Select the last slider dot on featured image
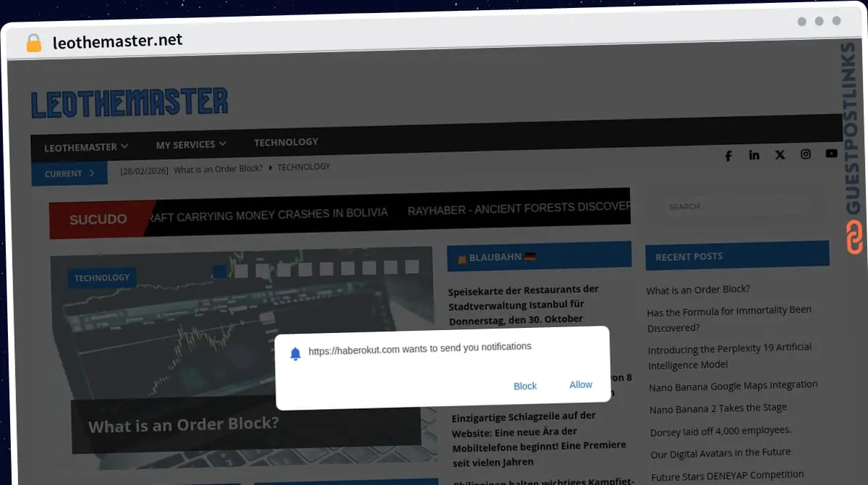This screenshot has width=868, height=485. tap(412, 266)
